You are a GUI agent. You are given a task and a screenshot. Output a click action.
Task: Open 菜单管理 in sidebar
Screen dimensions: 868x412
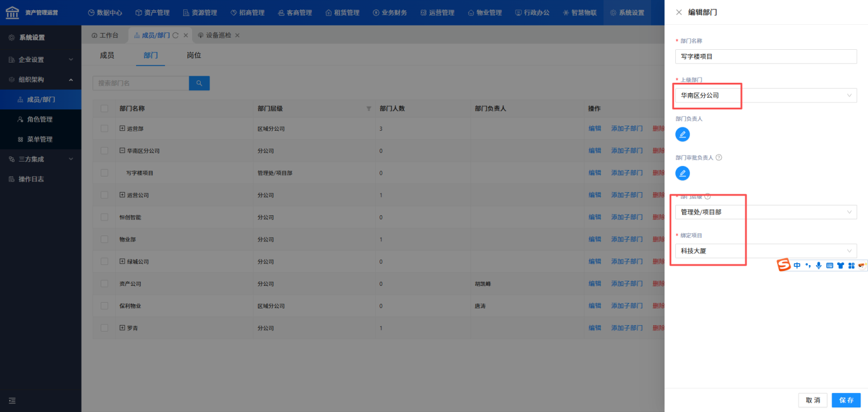(x=41, y=139)
